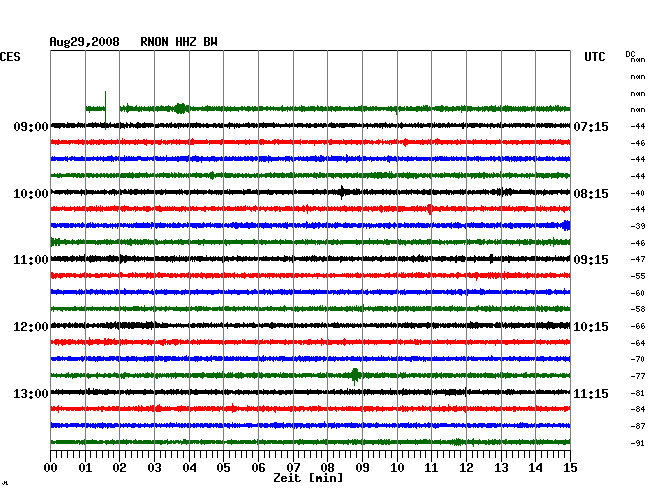The height and width of the screenshot is (494, 650).
Task: Click the tall green spike on the top trace
Action: pos(105,110)
